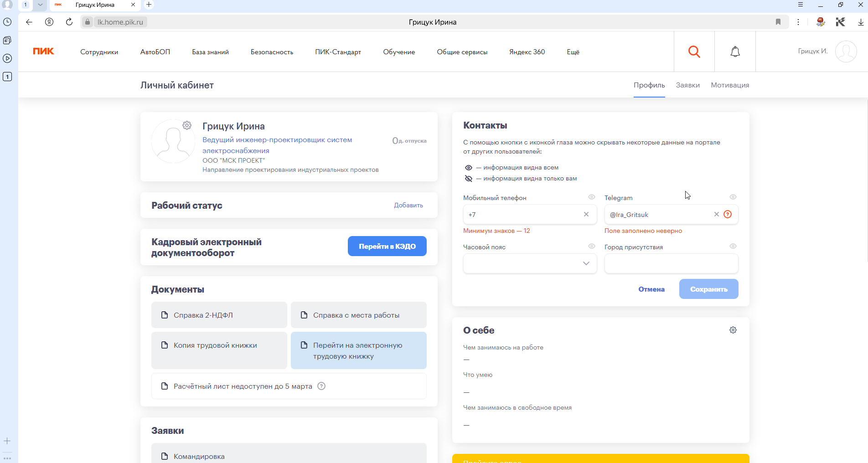Open the ПИК-Стандарт menu
This screenshot has width=868, height=463.
pos(338,52)
